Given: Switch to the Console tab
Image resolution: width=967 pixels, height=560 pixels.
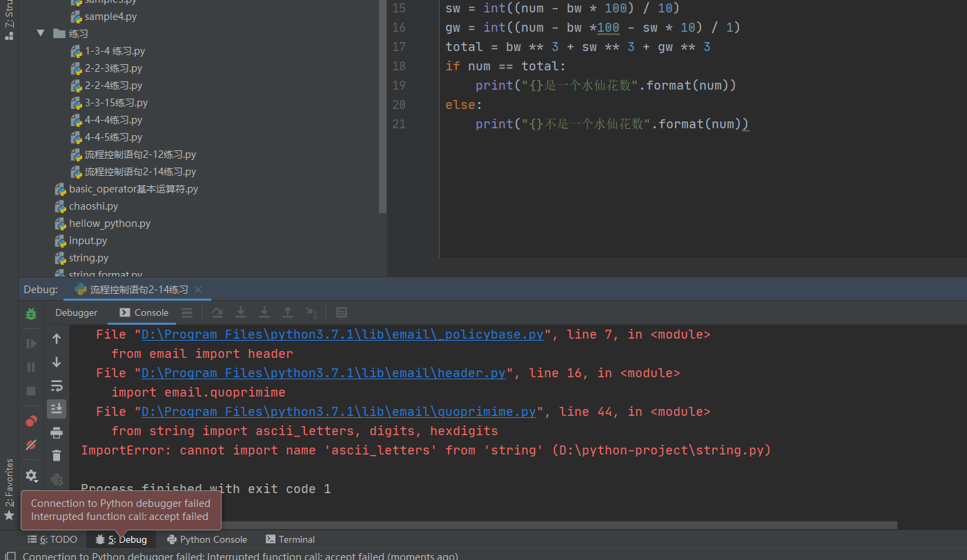Looking at the screenshot, I should (x=144, y=312).
